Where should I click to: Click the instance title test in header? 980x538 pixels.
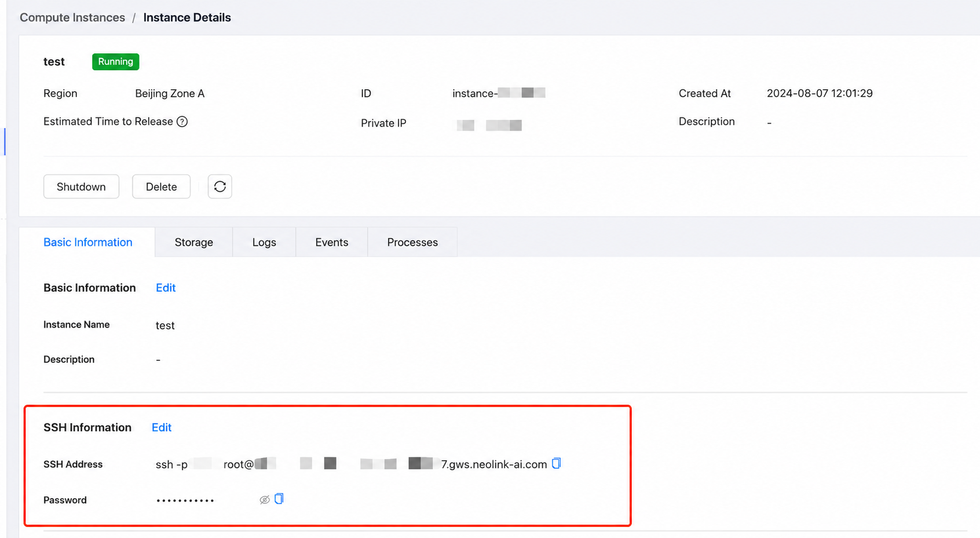54,61
